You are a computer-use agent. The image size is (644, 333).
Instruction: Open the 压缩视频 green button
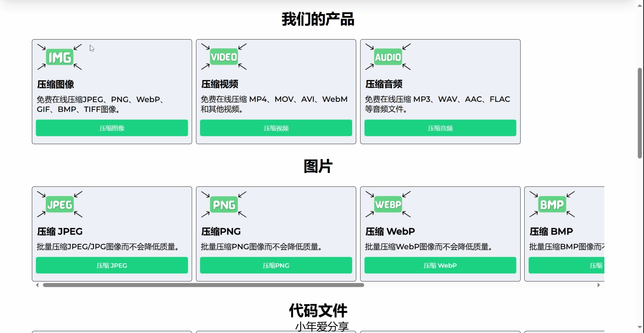tap(276, 128)
